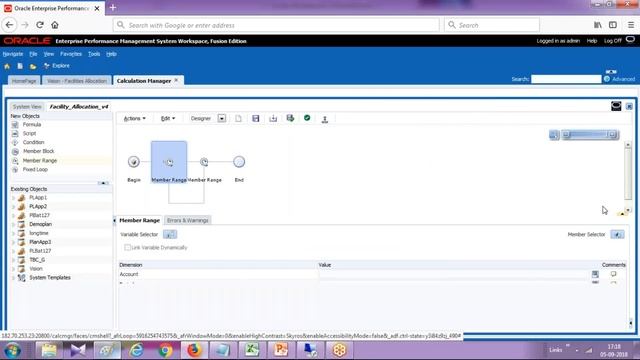
Task: Expand the PlanApp3 tree node
Action: coord(13,242)
